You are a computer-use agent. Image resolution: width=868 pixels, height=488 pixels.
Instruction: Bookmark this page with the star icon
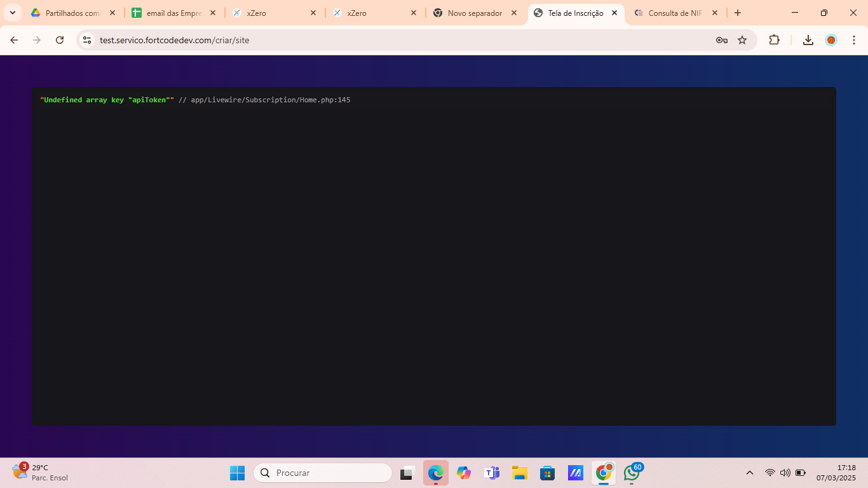[742, 40]
